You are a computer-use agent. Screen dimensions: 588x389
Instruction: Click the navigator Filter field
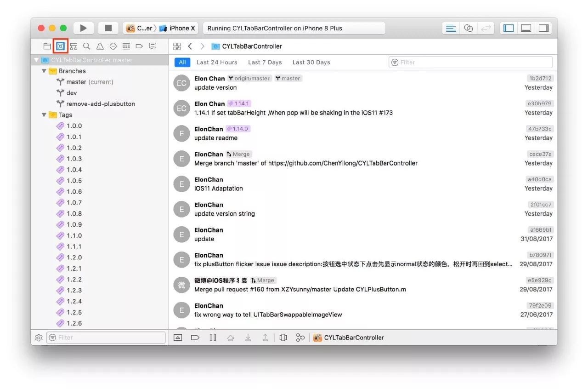click(x=106, y=338)
